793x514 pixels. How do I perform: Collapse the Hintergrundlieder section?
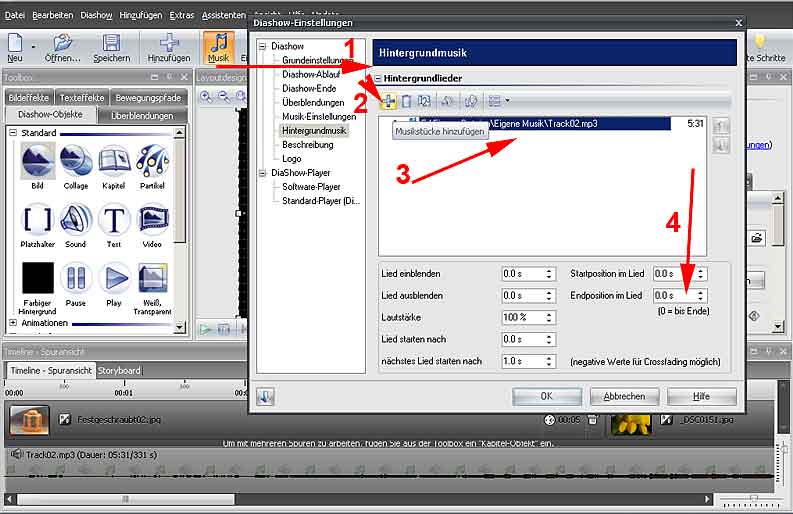[379, 78]
